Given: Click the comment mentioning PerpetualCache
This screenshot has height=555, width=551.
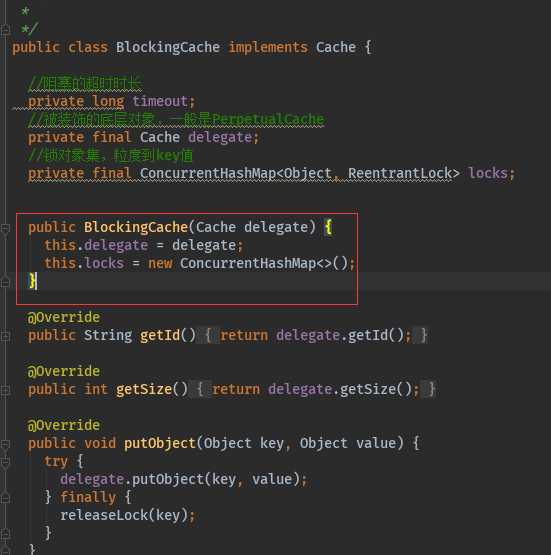Looking at the screenshot, I should click(x=176, y=119).
